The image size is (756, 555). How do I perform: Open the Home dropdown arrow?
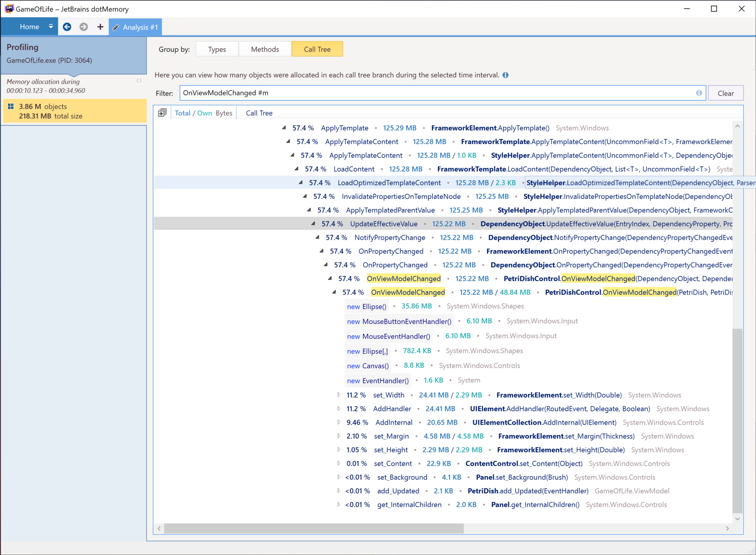coord(51,26)
